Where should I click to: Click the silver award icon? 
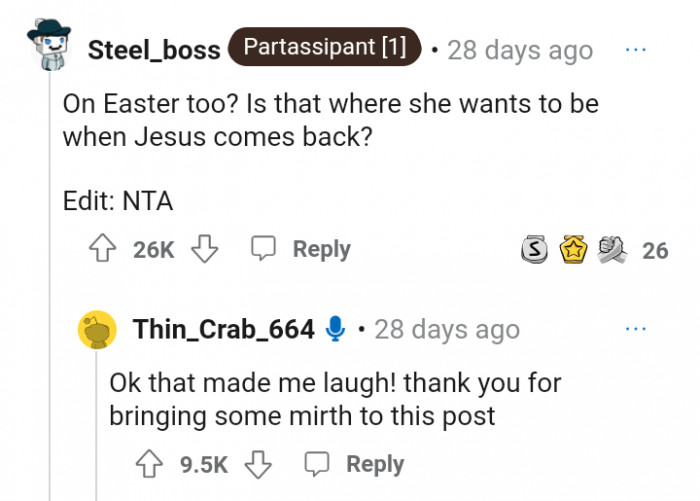coord(535,250)
